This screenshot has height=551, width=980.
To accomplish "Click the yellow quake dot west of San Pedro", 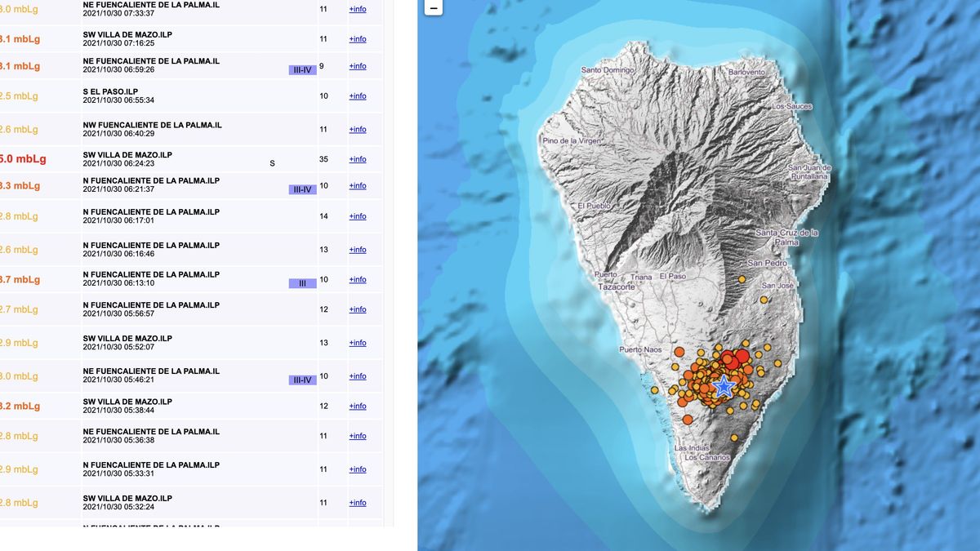I will 742,280.
